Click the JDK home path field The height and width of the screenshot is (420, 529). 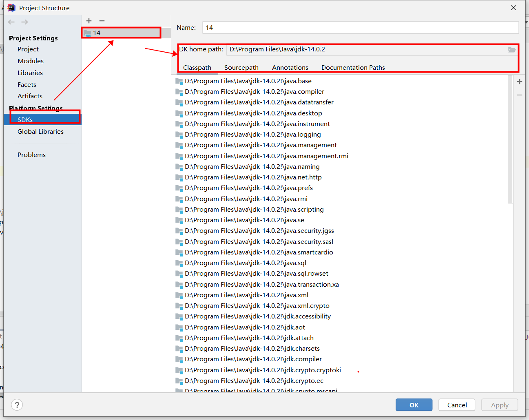(367, 49)
